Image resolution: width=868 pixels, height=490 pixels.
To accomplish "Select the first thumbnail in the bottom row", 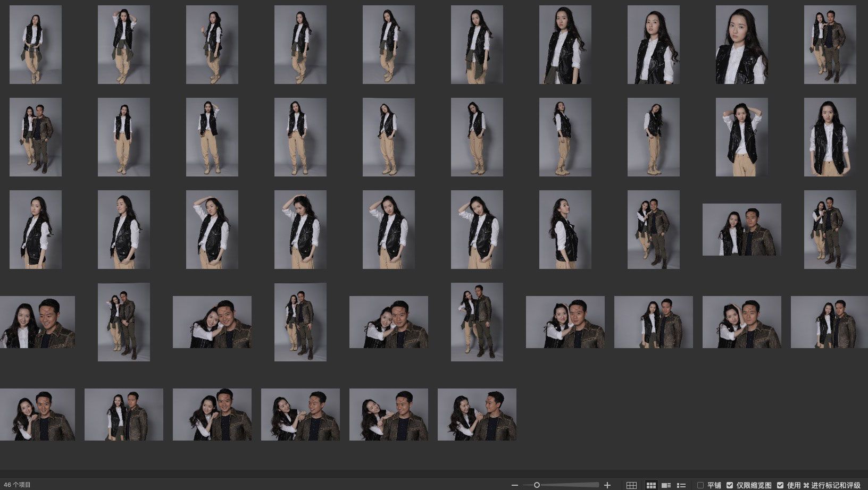I will (37, 415).
